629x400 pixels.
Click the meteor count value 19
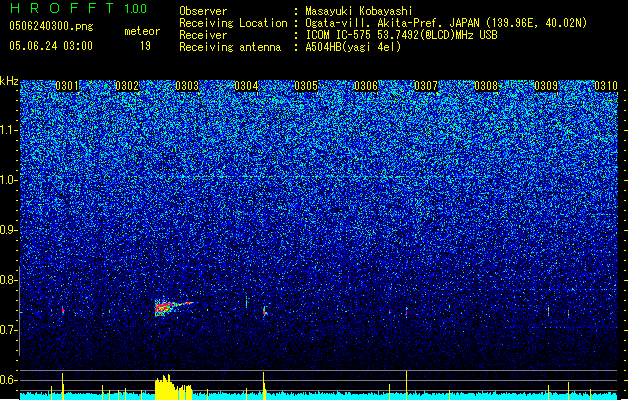click(145, 46)
